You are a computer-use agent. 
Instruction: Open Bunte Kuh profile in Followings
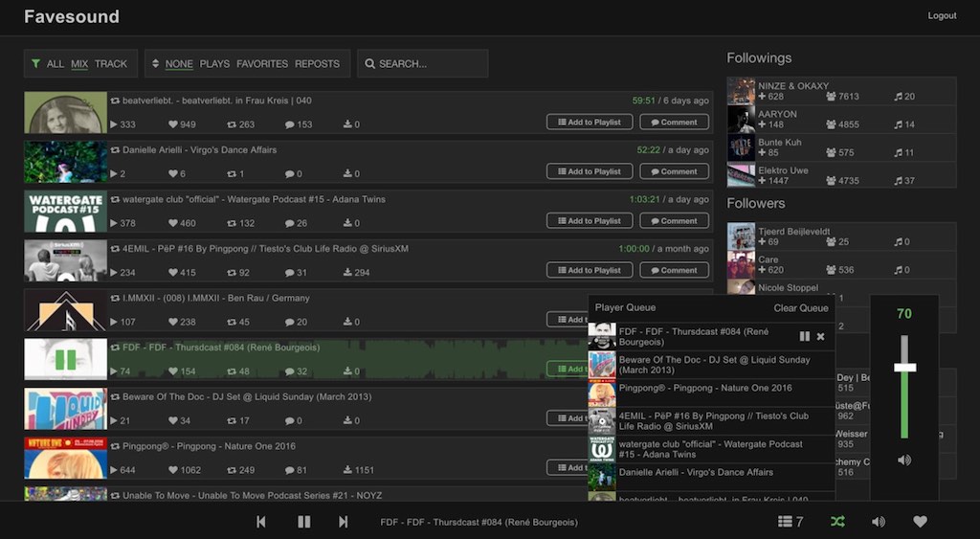click(x=779, y=142)
